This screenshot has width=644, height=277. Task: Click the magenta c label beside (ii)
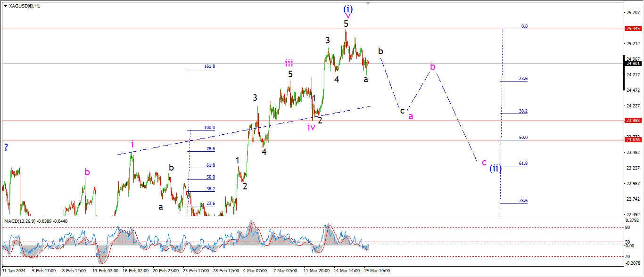[x=484, y=163]
